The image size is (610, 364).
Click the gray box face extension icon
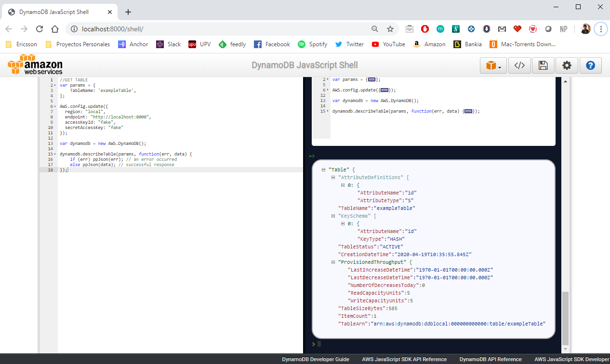click(x=410, y=29)
